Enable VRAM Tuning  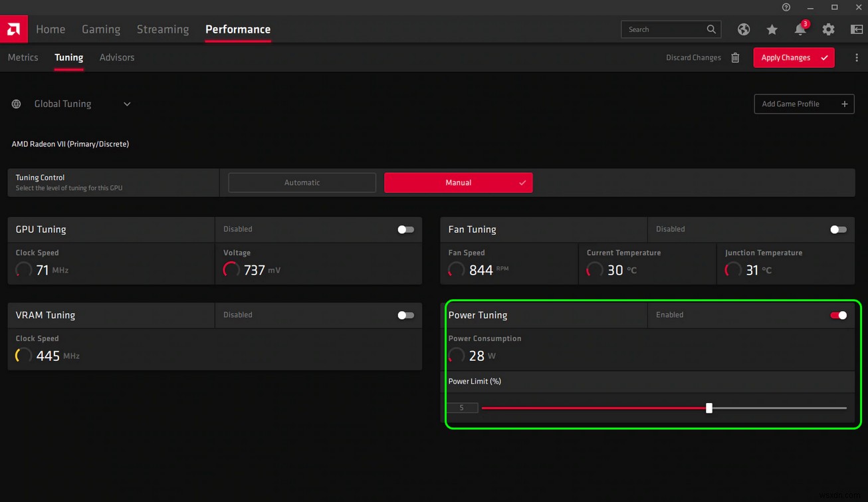pyautogui.click(x=405, y=315)
